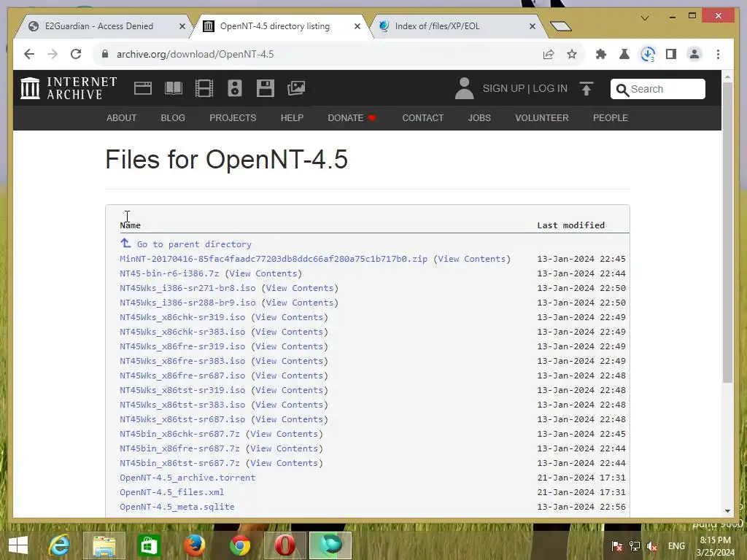Toggle the browser side panel
The height and width of the screenshot is (560, 747).
coord(671,54)
